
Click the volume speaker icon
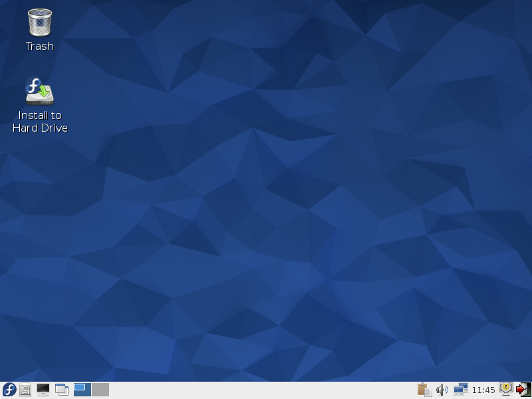click(442, 390)
